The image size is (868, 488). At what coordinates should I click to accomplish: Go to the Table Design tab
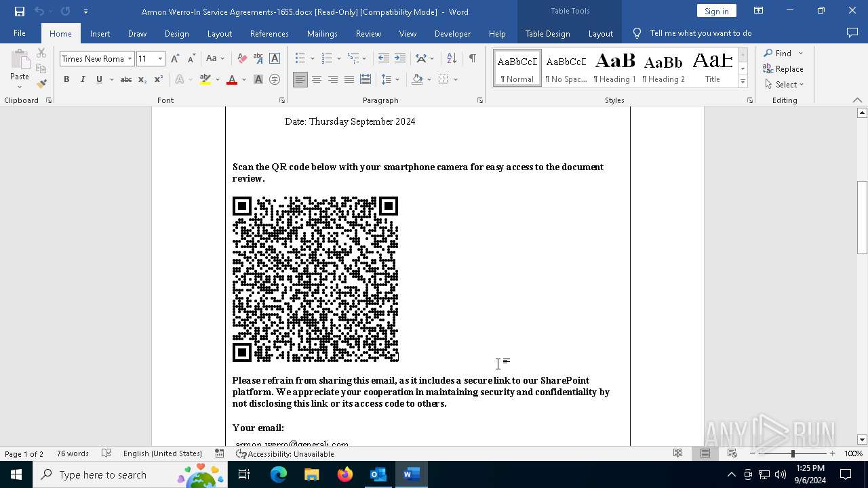click(x=547, y=33)
